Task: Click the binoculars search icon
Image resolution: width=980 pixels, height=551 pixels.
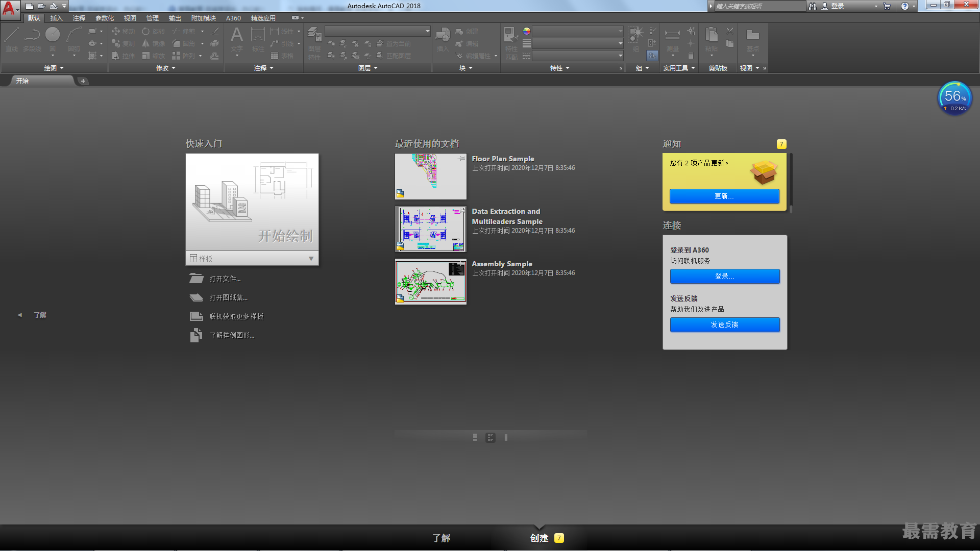Action: [813, 6]
